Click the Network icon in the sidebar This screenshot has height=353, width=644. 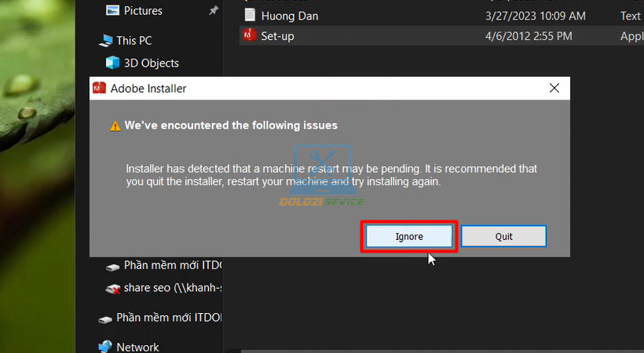pyautogui.click(x=105, y=347)
